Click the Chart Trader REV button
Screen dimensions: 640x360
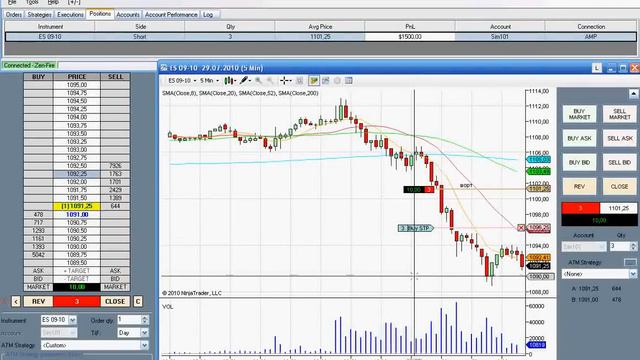580,187
